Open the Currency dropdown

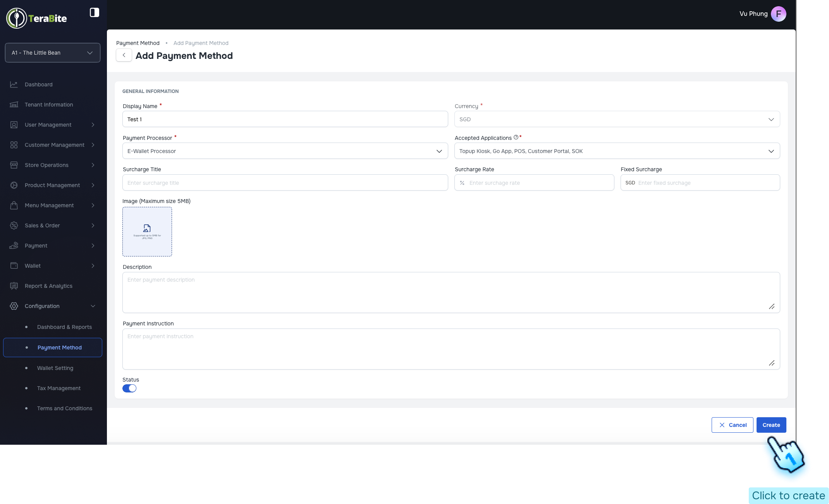coord(770,119)
